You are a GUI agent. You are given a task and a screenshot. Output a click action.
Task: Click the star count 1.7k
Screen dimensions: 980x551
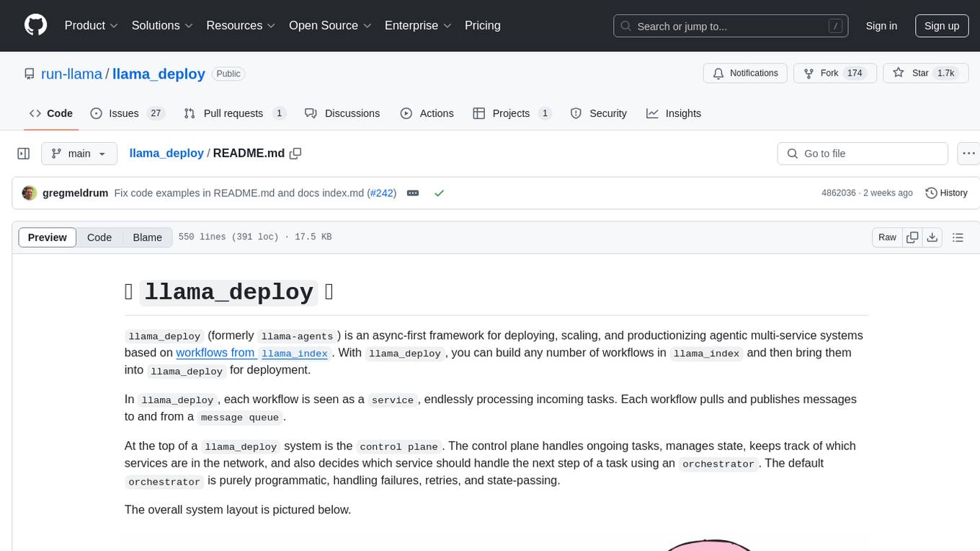[945, 74]
